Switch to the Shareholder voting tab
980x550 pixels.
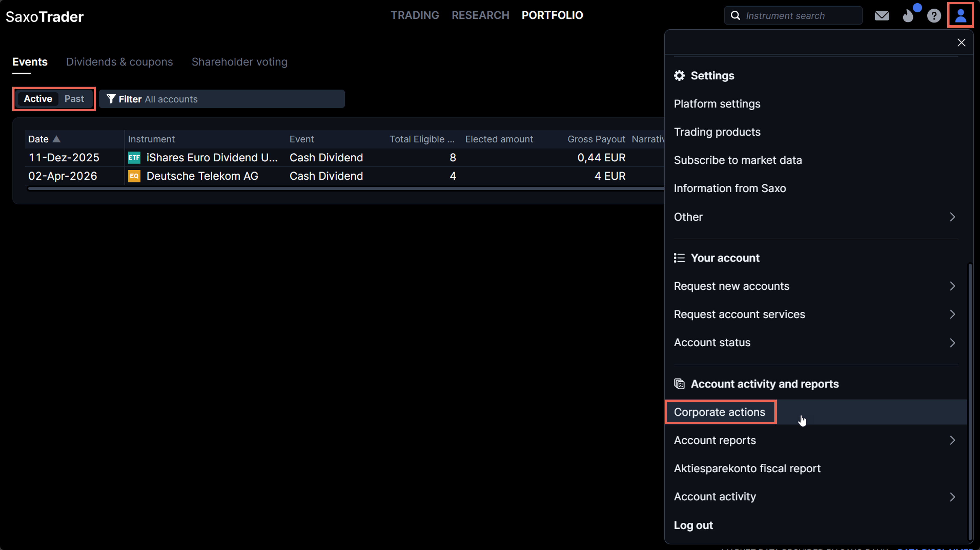click(239, 62)
